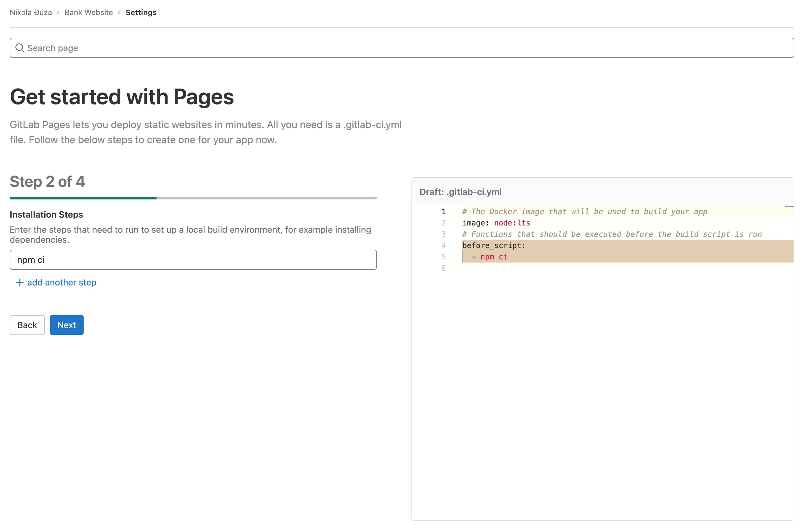Click second breadcrumb chevron before Settings

pyautogui.click(x=119, y=13)
